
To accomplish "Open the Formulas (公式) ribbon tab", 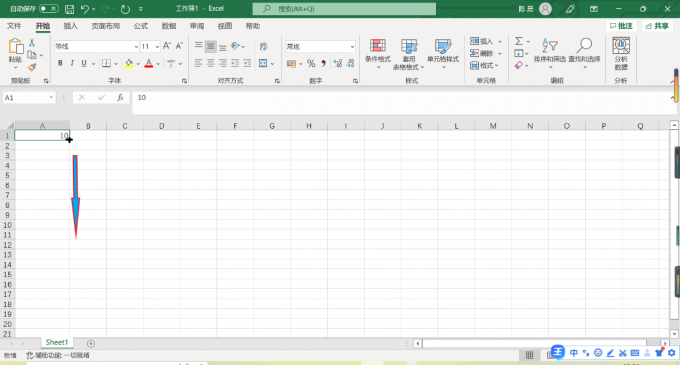I will (x=141, y=26).
